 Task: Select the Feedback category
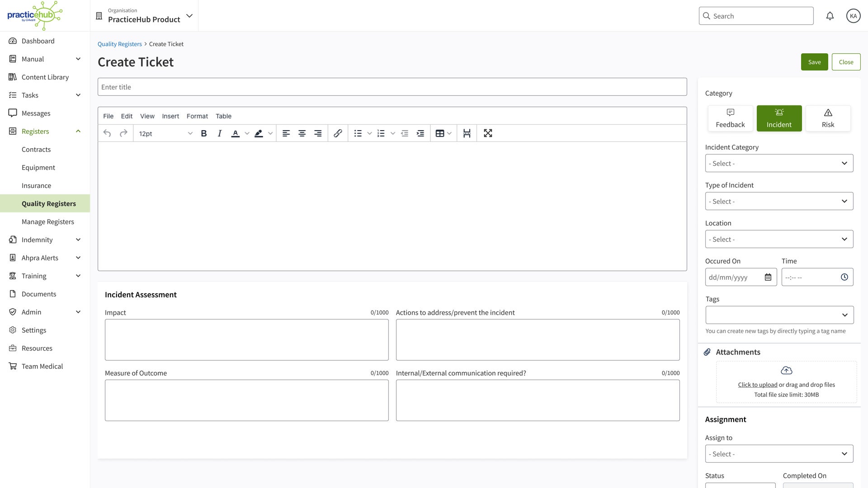[x=730, y=118]
